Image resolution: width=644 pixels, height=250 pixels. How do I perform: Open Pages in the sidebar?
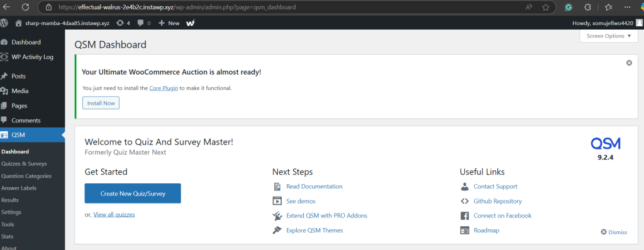[19, 106]
